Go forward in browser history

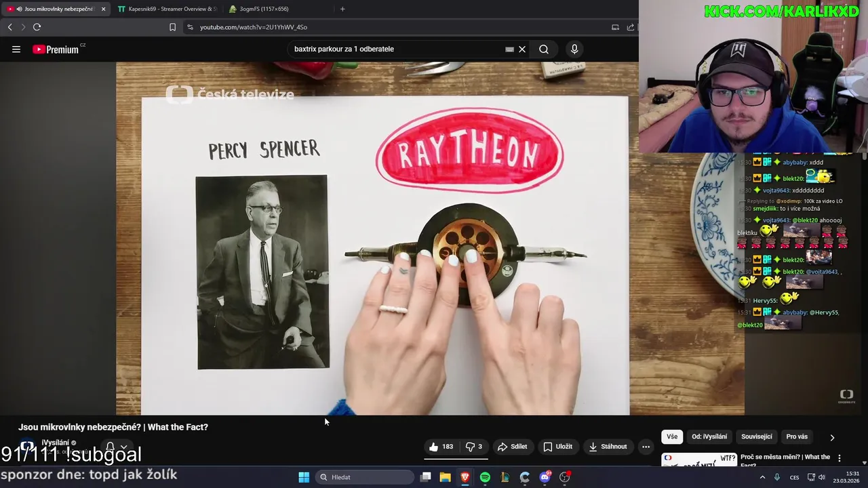point(22,27)
